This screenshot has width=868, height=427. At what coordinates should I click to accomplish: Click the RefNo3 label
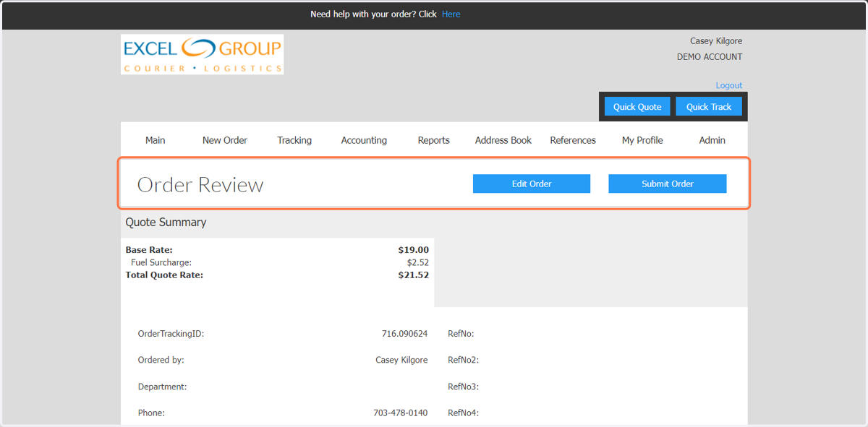463,387
